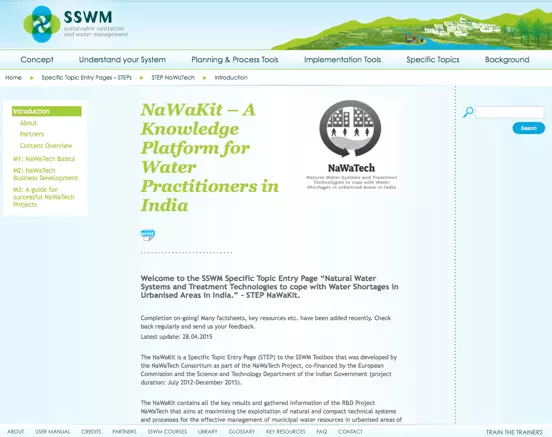552x437 pixels.
Task: Open M2: NaWaTech Business Development module
Action: (x=45, y=174)
